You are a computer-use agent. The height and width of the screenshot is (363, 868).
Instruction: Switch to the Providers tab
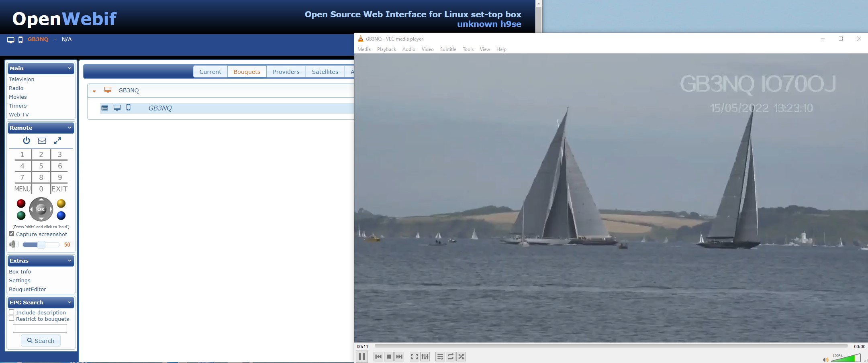point(286,71)
